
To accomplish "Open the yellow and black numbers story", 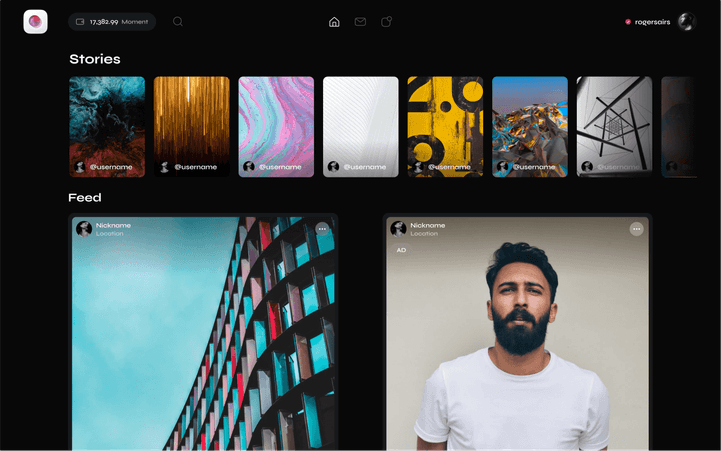I will click(x=445, y=126).
